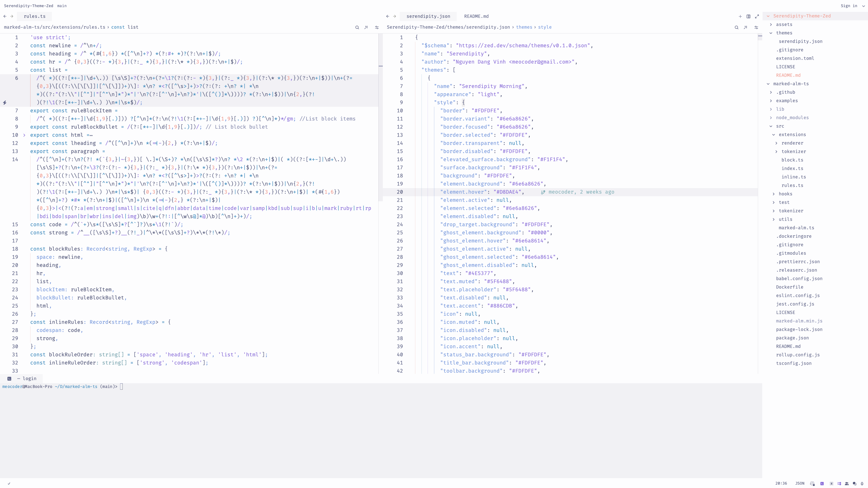Toggle the collaboration panel people icon
Image resolution: width=868 pixels, height=488 pixels.
pos(847,484)
